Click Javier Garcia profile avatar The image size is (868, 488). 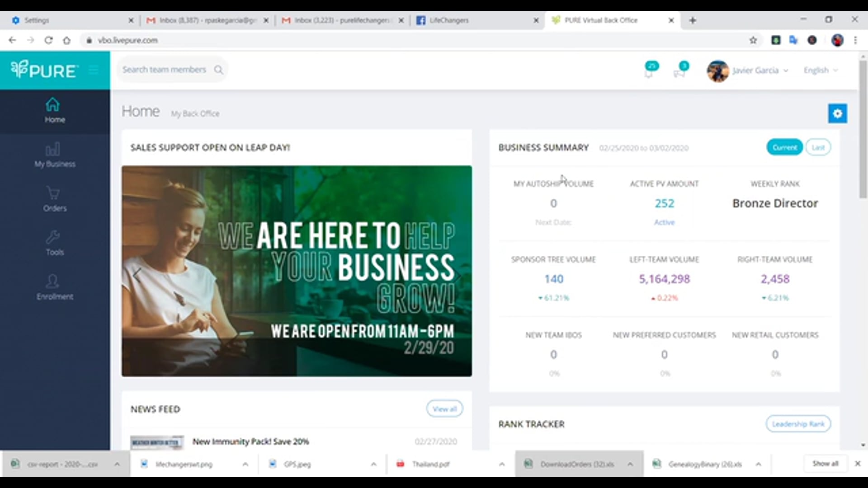pos(717,70)
